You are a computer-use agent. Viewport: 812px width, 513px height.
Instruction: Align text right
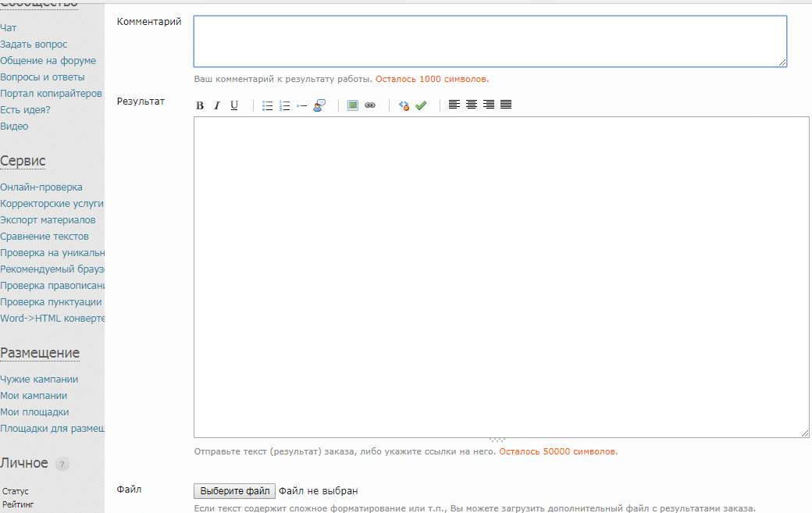coord(488,105)
